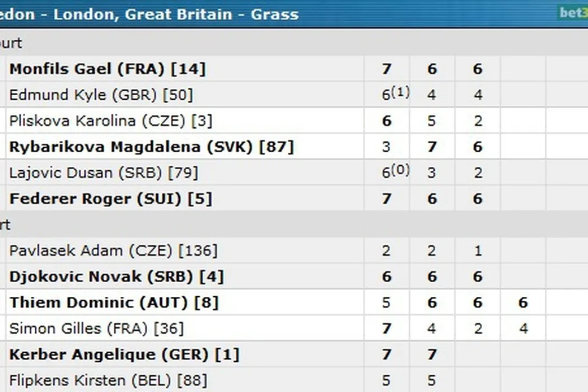Click Lajovic's first-set tiebreak score 6(0)

pos(394,172)
